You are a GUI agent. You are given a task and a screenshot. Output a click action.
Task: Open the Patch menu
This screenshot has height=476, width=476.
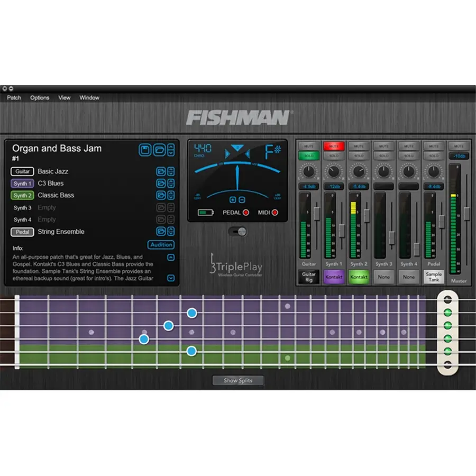[14, 98]
